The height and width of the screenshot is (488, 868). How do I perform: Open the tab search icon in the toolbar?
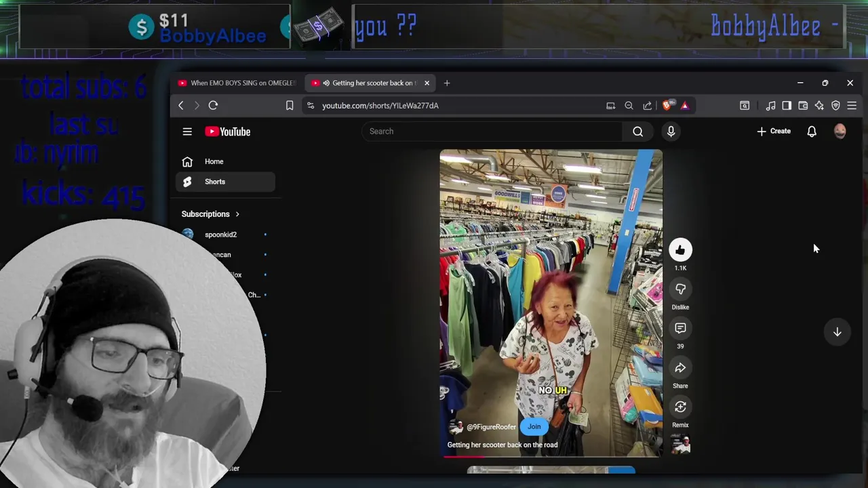click(x=745, y=106)
